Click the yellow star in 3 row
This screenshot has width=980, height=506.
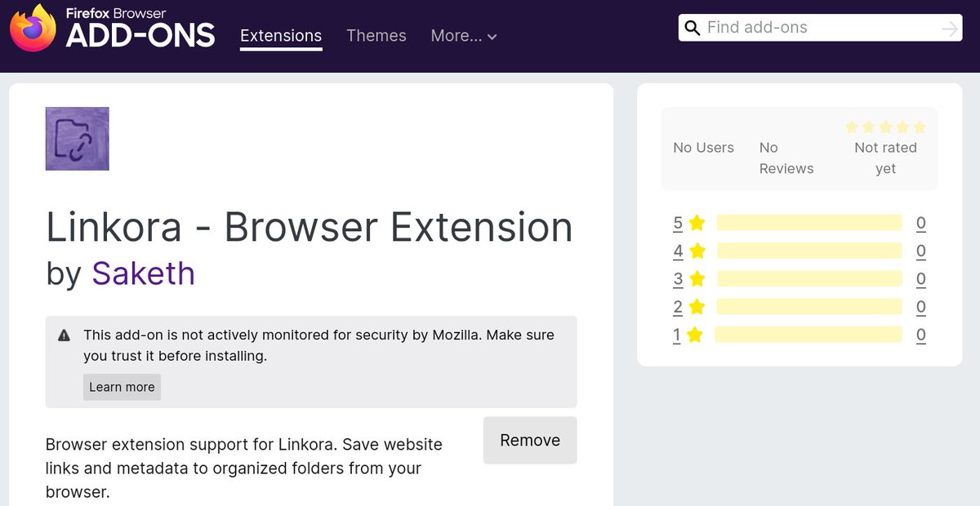point(697,279)
